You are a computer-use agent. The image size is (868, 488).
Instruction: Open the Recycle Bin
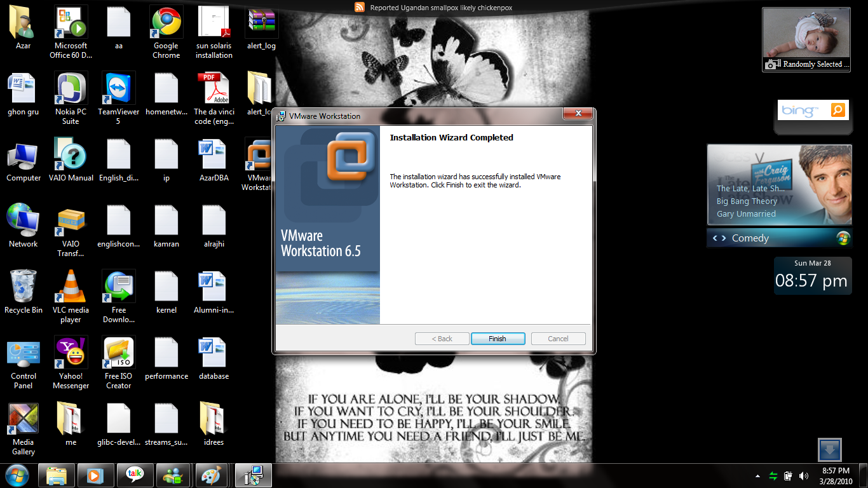[24, 287]
